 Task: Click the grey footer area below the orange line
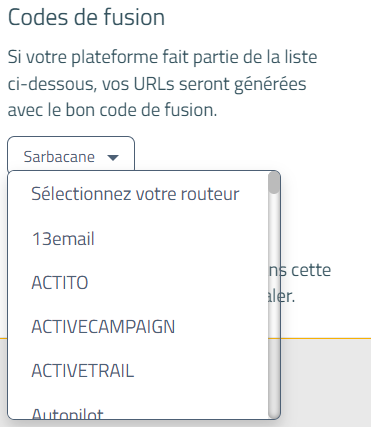tap(326, 383)
